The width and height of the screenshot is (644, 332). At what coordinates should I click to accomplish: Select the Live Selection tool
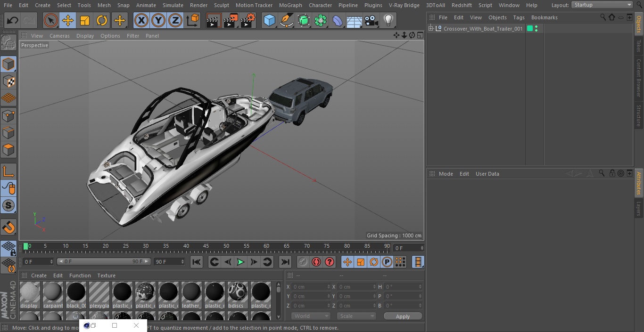[x=51, y=20]
